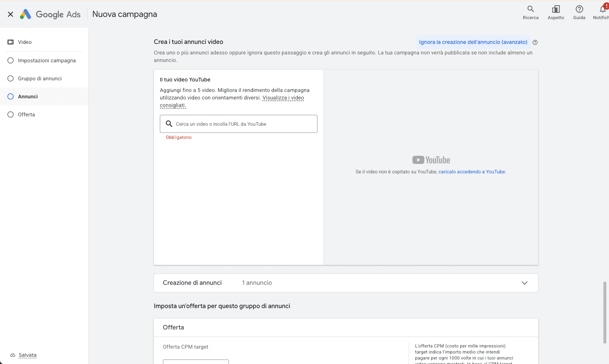Go to Video in the sidebar
This screenshot has width=609, height=364.
click(25, 42)
